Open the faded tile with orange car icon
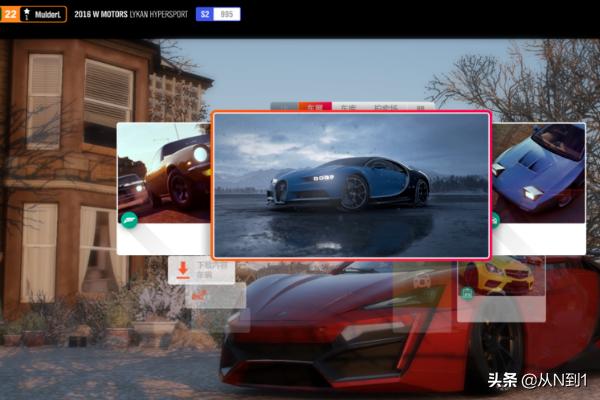Screen dimensions: 600x400 coord(215,296)
